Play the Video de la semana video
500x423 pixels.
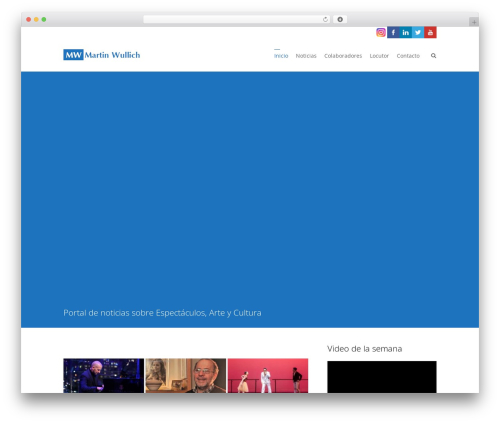(x=382, y=377)
